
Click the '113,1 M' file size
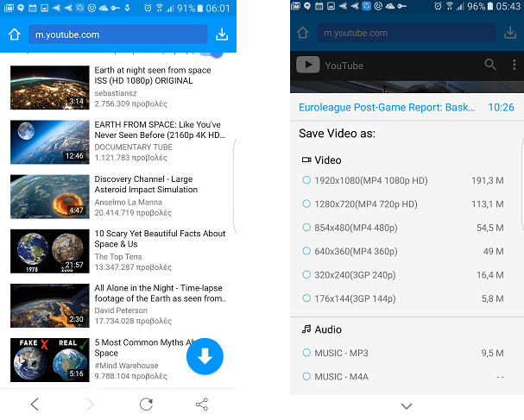pyautogui.click(x=487, y=204)
